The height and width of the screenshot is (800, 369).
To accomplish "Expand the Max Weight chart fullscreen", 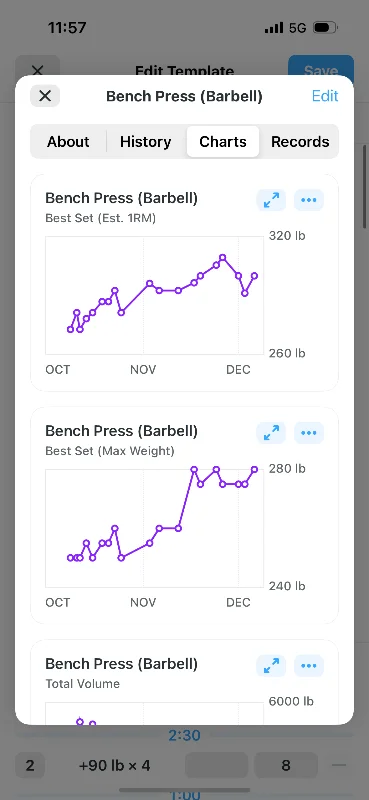I will point(271,433).
